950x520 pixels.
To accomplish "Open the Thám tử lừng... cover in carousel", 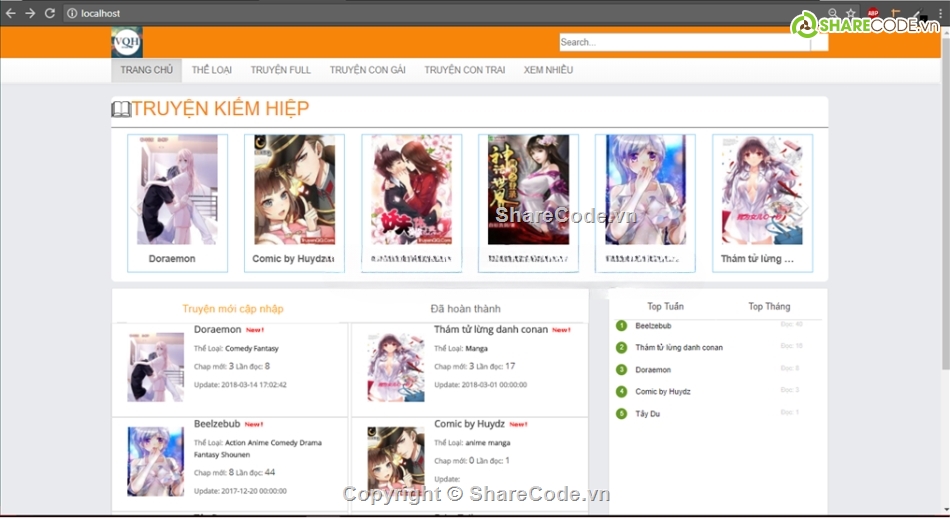I will point(762,190).
